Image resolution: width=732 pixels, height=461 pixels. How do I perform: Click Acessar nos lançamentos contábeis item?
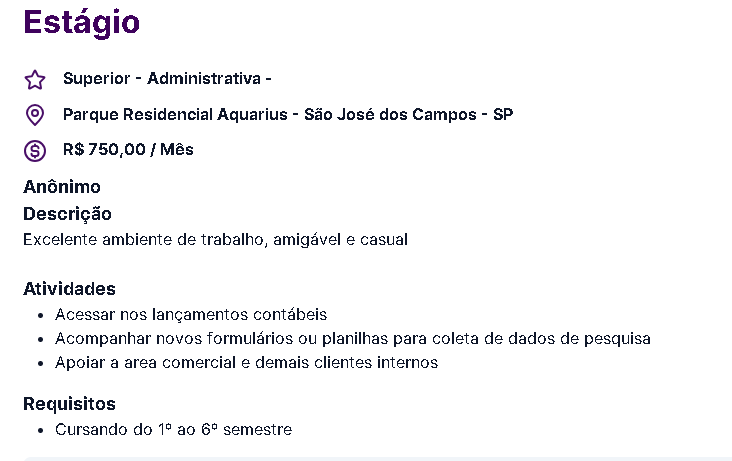191,314
